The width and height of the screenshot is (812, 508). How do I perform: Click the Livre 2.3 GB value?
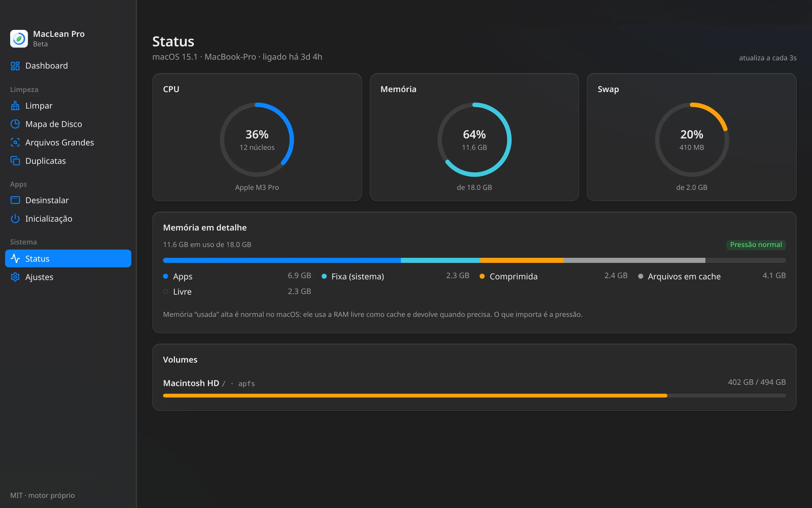299,291
